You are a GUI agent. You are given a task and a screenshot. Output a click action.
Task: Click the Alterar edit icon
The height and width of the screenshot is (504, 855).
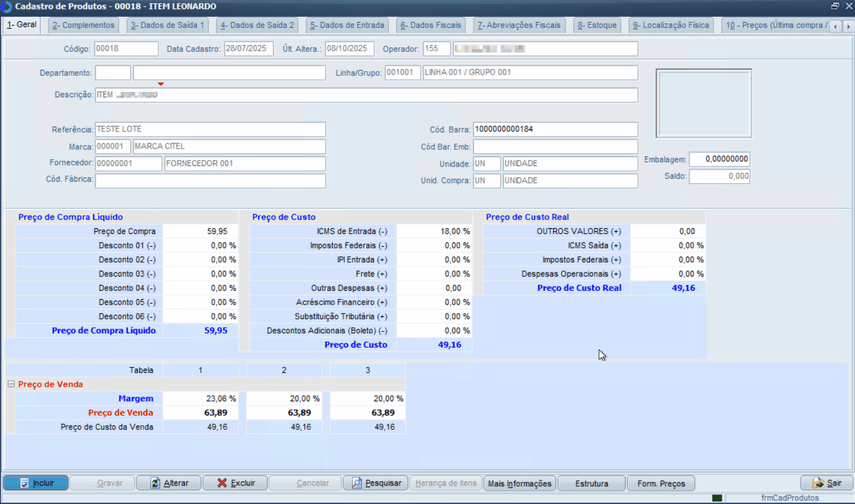pyautogui.click(x=155, y=483)
